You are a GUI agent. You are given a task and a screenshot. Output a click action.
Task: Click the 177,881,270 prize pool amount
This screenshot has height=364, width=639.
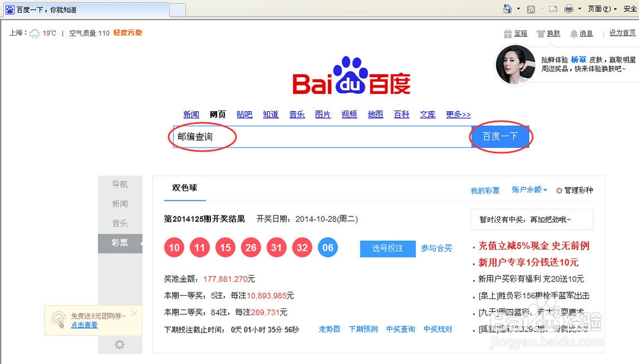coord(226,279)
